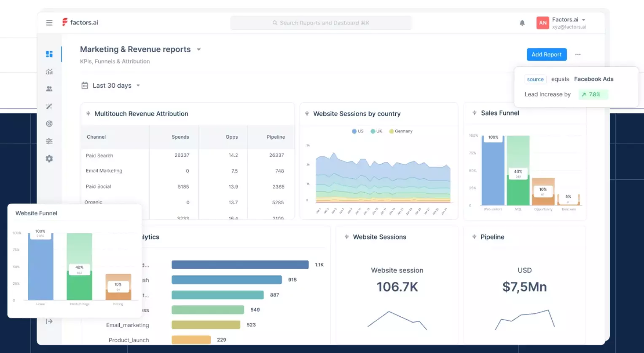Open the three-dot options menu near Add Report
644x353 pixels.
coord(578,54)
